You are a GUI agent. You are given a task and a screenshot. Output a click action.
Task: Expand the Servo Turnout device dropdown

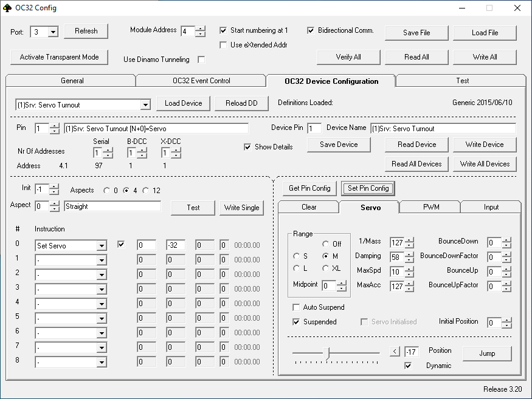(145, 105)
